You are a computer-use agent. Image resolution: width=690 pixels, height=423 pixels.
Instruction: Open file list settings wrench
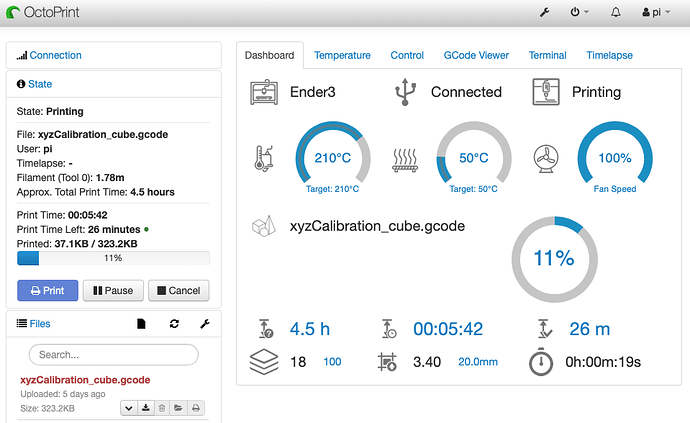coord(205,324)
